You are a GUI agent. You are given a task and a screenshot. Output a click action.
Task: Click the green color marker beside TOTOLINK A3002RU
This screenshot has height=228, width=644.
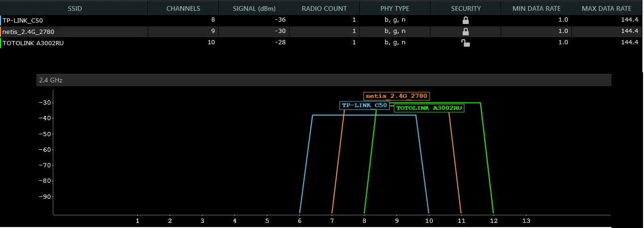[0, 43]
